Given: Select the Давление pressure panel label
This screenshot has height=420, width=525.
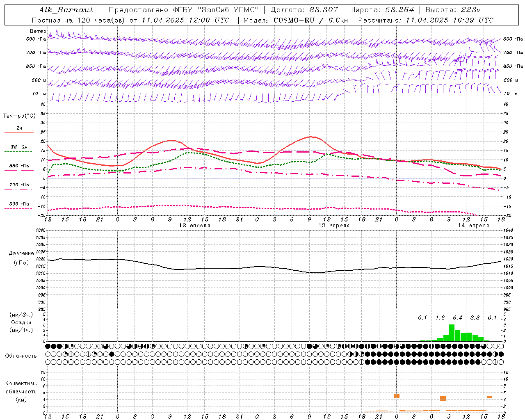Looking at the screenshot, I should click(x=21, y=253).
